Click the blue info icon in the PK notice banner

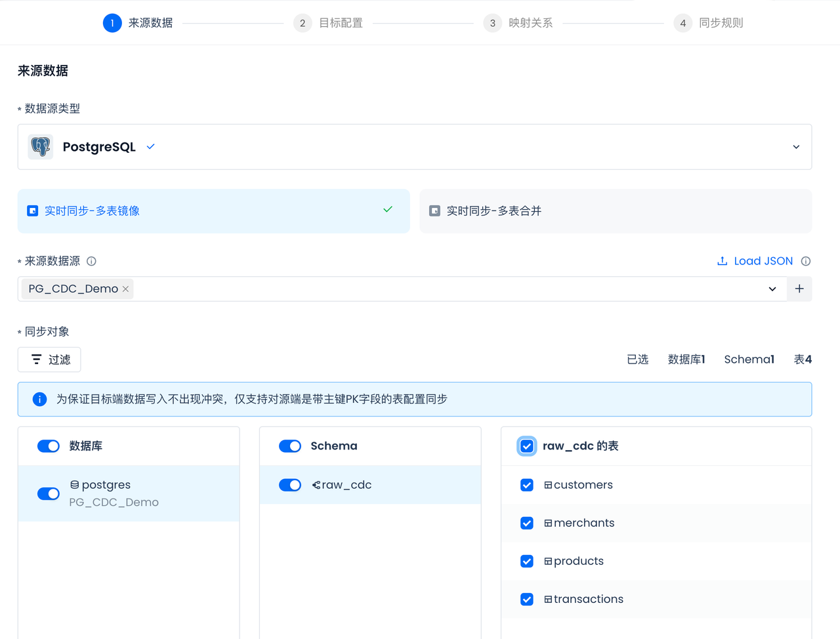(39, 400)
